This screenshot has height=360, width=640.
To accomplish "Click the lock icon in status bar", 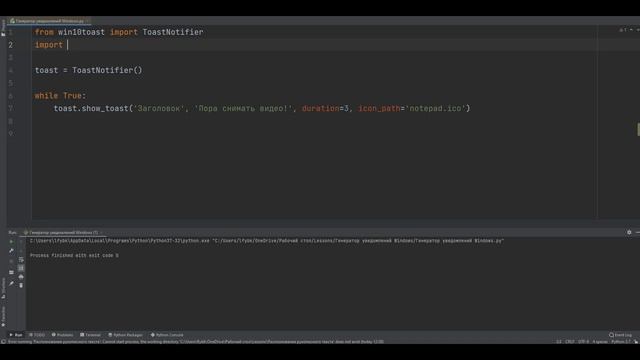I will point(636,342).
